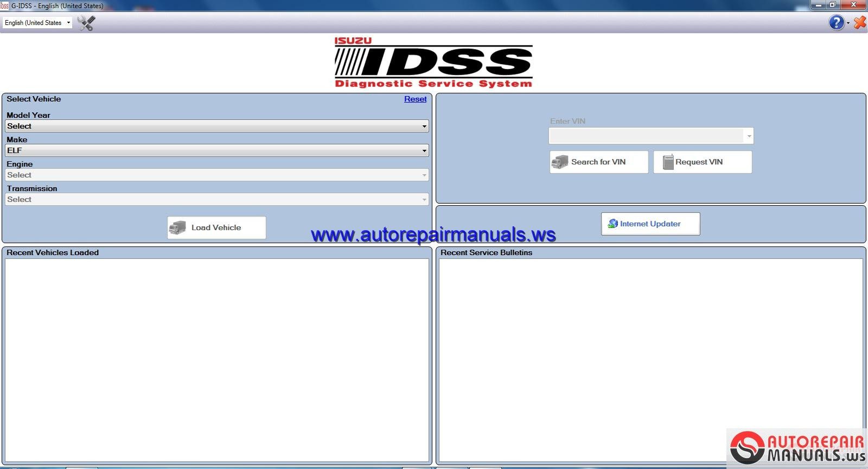
Task: Close the G-IDSS window from title bar
Action: point(853,5)
